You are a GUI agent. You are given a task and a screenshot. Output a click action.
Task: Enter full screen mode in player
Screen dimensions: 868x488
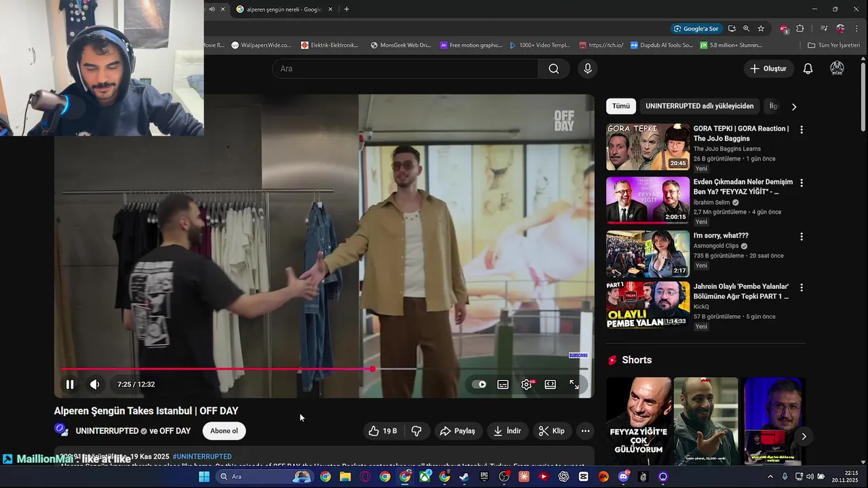click(574, 384)
